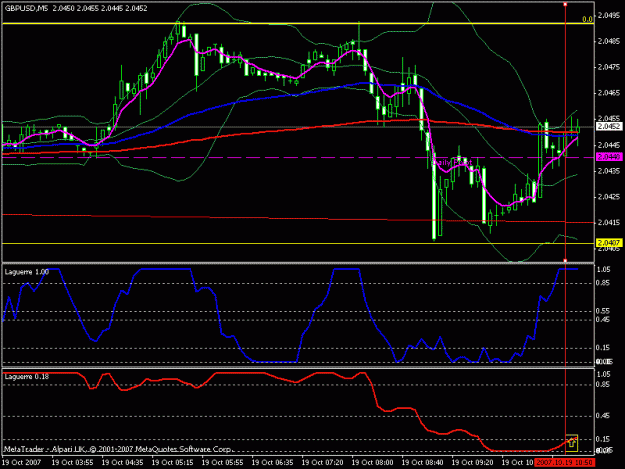Click the 19 Oct 2007 time axis label

pos(22,463)
